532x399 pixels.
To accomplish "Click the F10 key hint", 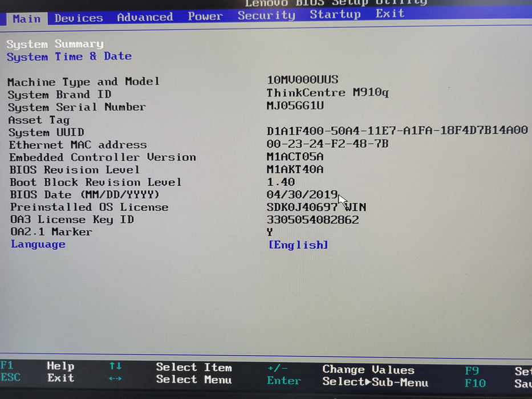I will 475,384.
